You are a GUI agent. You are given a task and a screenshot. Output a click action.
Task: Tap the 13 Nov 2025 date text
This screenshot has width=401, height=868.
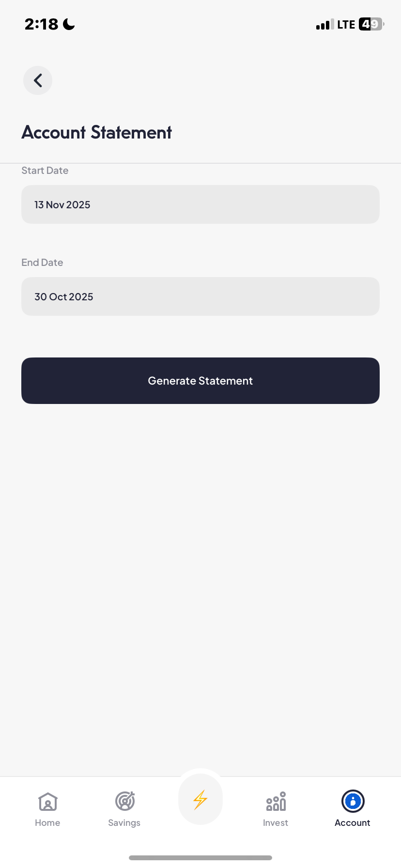pyautogui.click(x=62, y=205)
